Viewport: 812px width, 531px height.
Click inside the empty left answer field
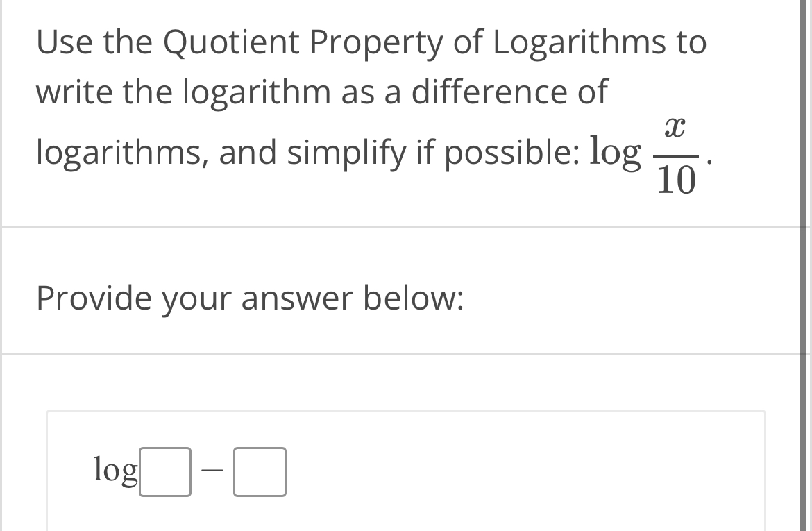tap(166, 473)
